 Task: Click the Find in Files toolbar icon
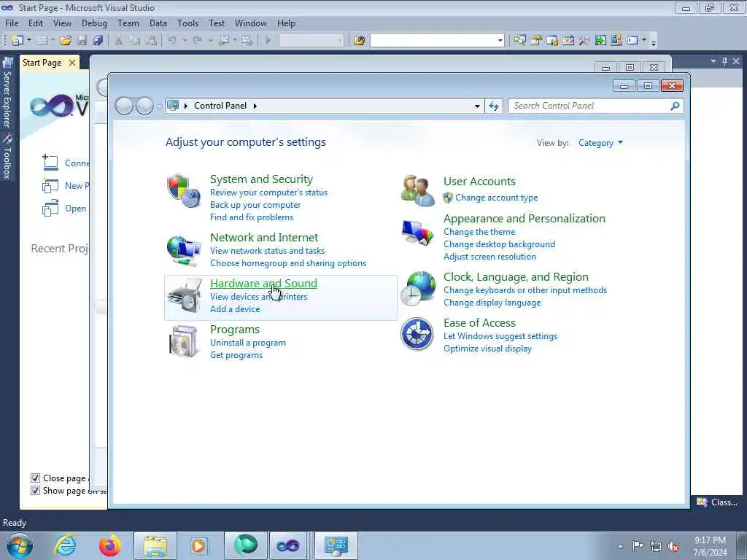coord(359,41)
